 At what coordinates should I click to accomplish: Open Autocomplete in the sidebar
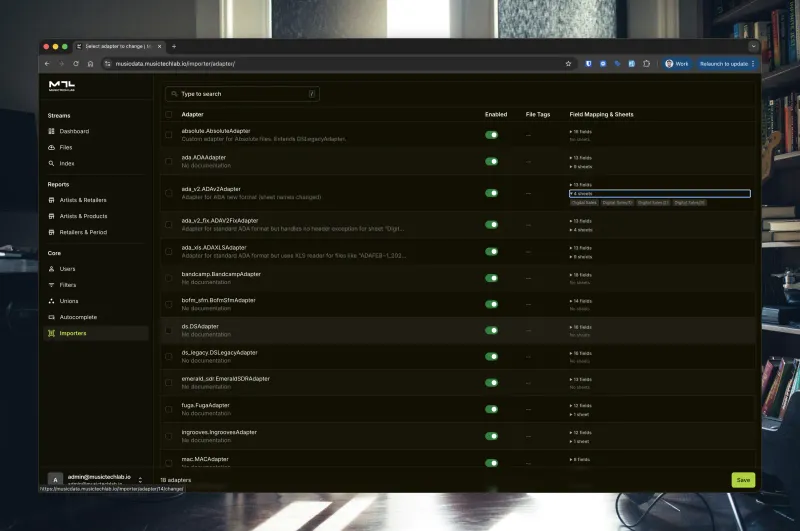[78, 317]
